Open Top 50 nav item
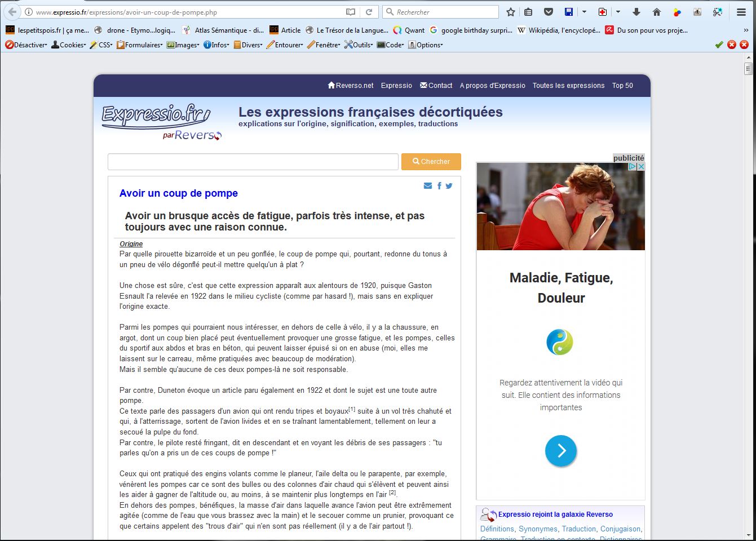This screenshot has width=756, height=541. point(622,86)
